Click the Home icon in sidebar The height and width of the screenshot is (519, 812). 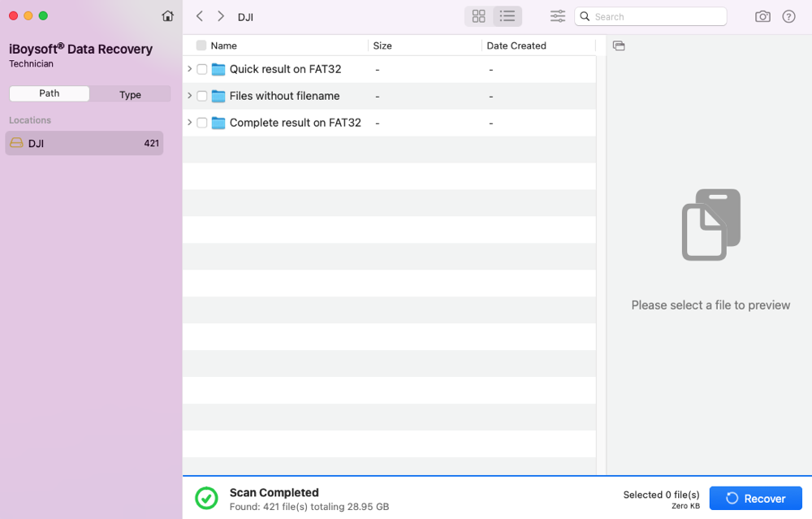point(167,16)
